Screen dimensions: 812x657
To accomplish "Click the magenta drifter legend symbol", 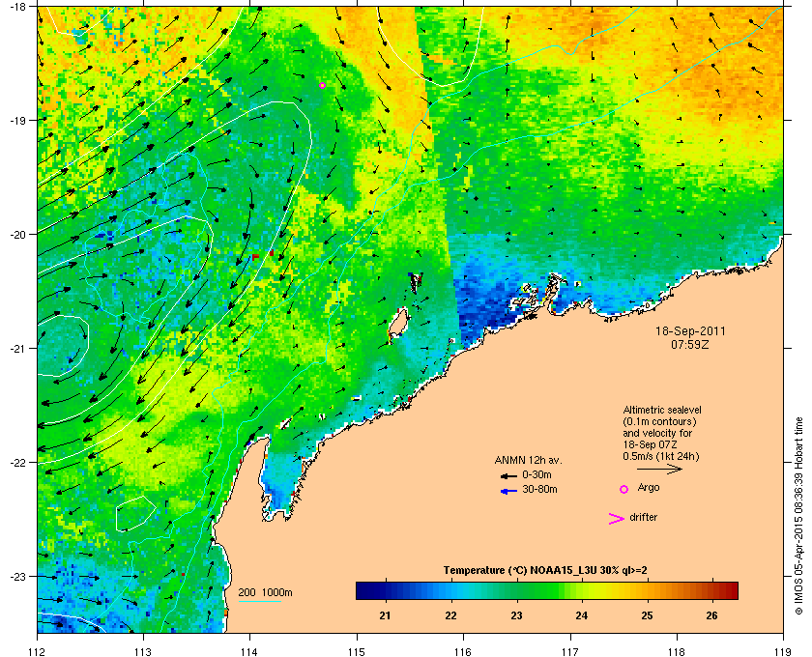I will (x=616, y=519).
